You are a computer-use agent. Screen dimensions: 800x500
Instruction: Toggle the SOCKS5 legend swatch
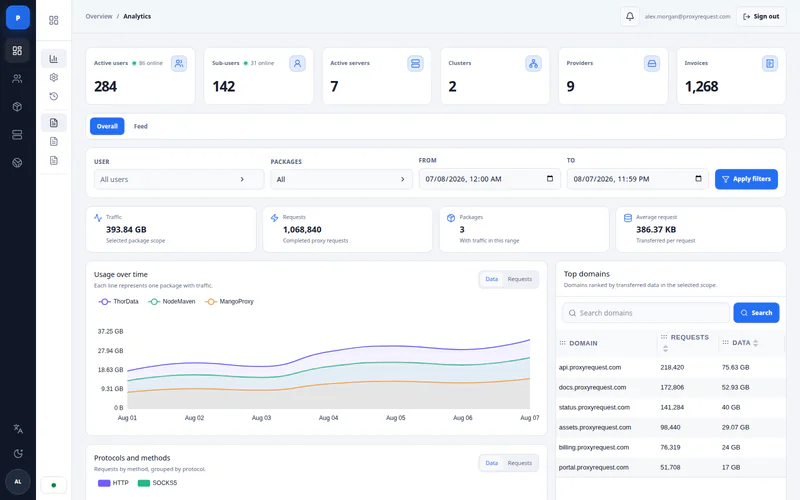tap(144, 483)
